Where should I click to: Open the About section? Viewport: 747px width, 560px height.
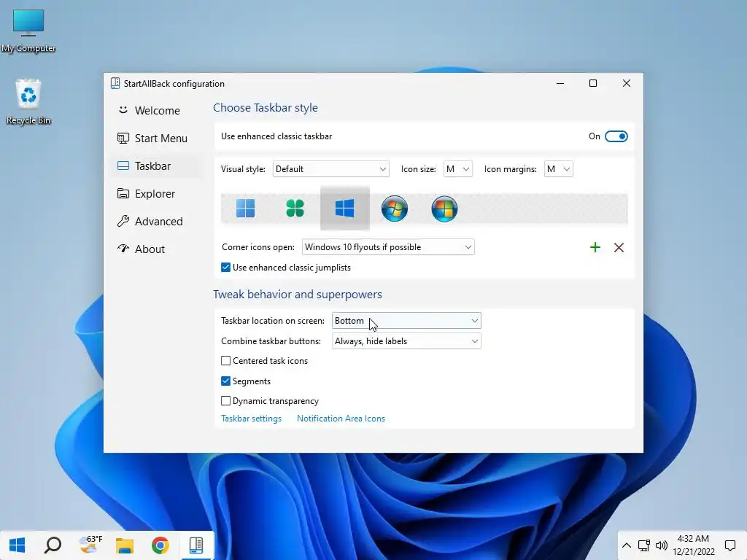[156, 249]
